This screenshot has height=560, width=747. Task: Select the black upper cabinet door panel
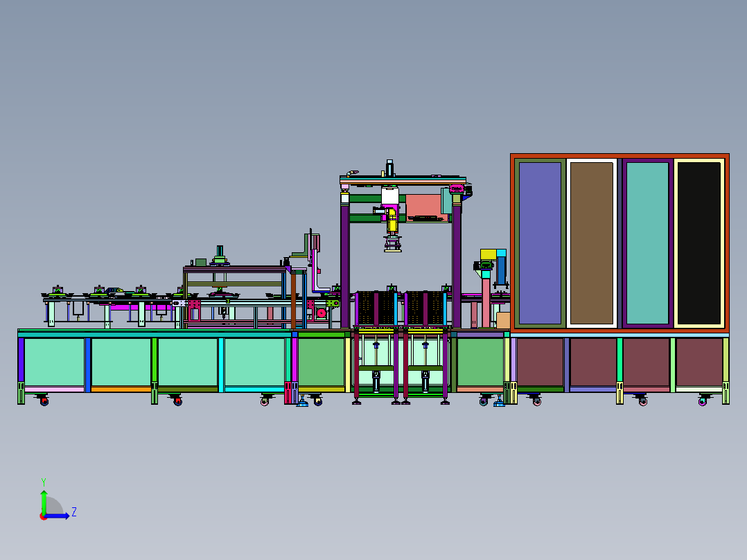tap(699, 243)
